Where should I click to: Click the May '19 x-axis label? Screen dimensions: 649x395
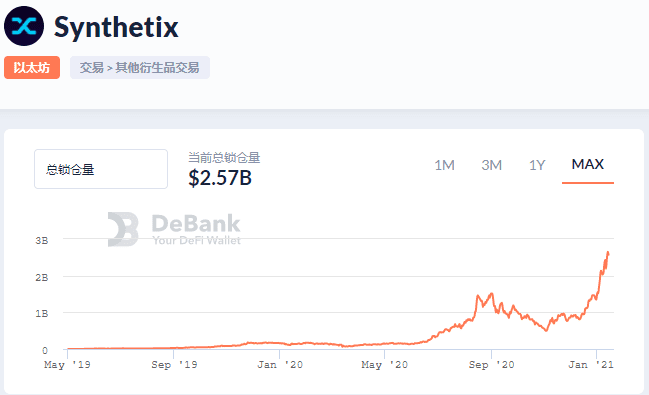(x=67, y=365)
